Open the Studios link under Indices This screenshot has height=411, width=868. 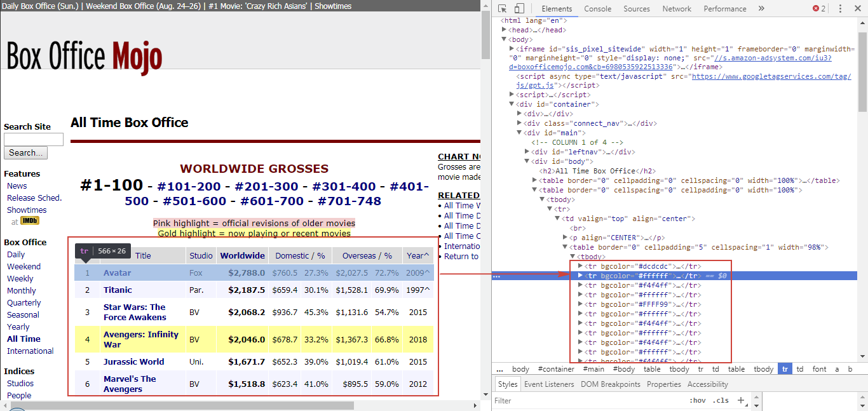(20, 384)
